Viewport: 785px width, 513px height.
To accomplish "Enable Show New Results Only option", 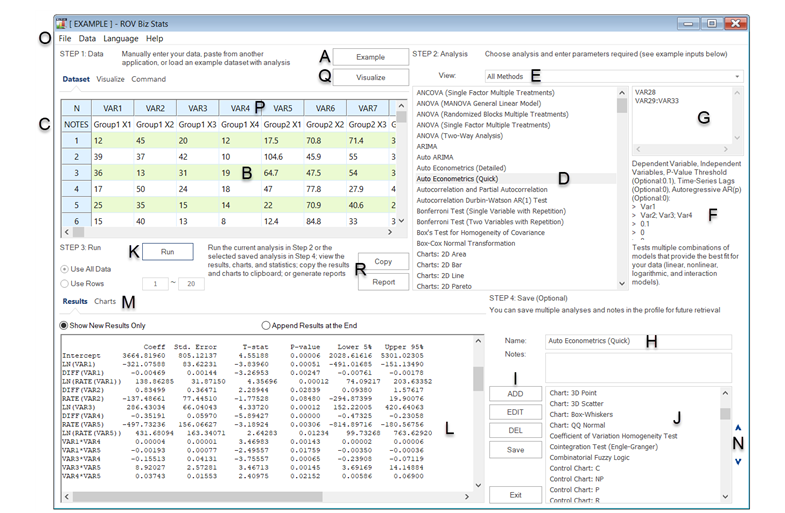I will (x=65, y=325).
